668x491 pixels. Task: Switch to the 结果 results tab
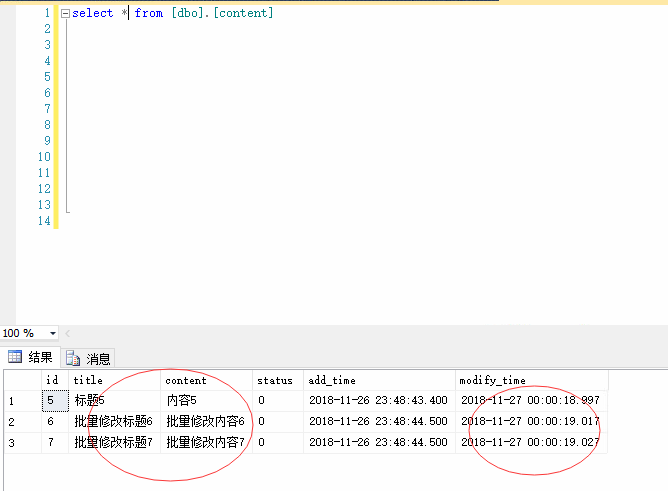(x=31, y=357)
